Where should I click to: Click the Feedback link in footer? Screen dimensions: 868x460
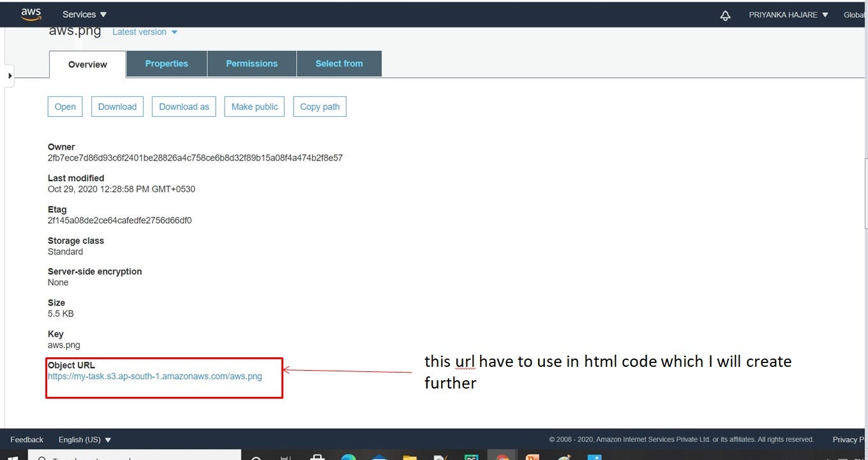[27, 440]
